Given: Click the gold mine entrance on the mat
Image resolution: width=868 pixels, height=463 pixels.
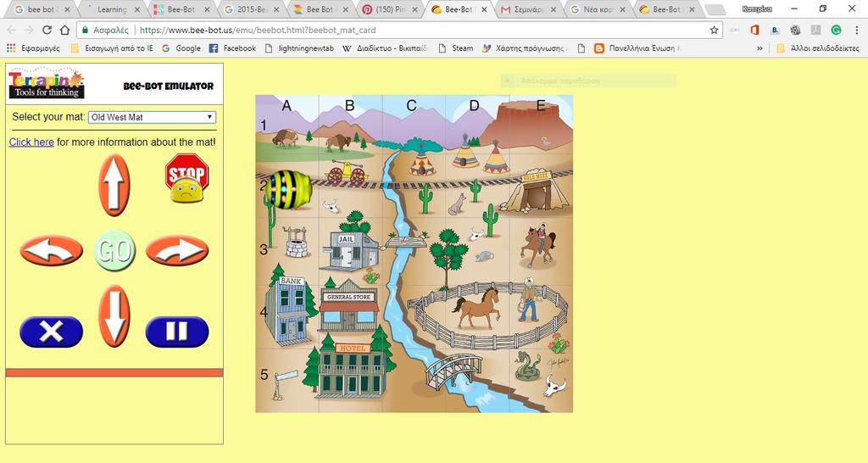Looking at the screenshot, I should [x=536, y=192].
